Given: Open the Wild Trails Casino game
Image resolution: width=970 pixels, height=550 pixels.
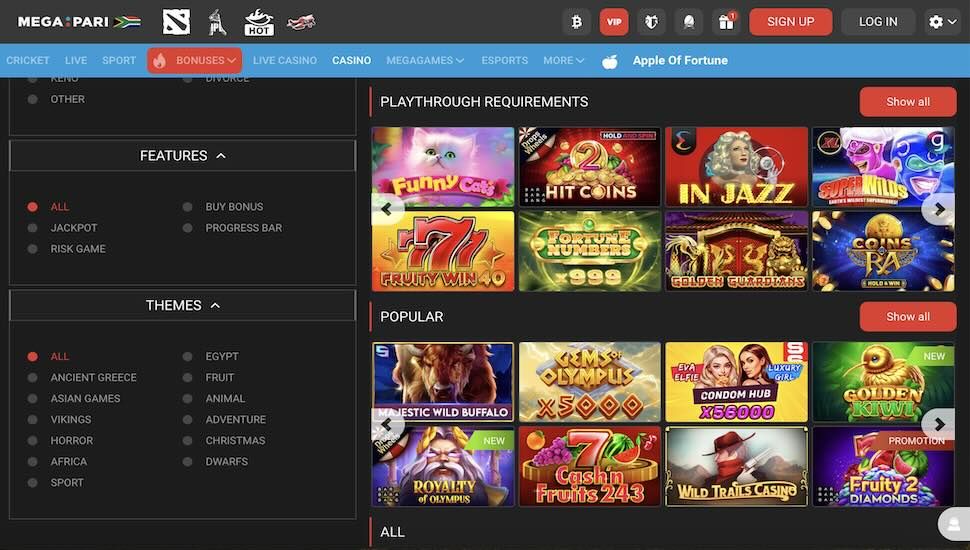Looking at the screenshot, I should [736, 466].
